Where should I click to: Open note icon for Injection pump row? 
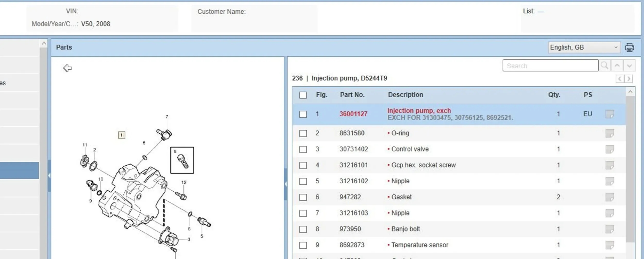[609, 114]
